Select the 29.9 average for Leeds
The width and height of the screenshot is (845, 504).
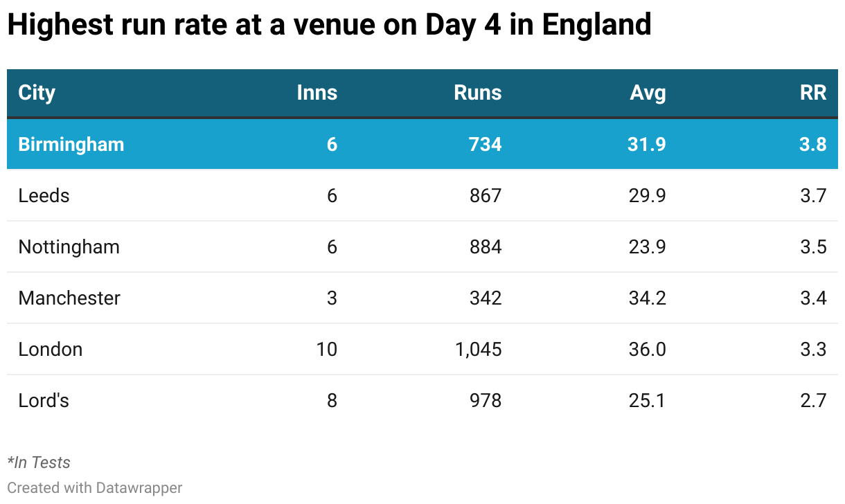click(648, 195)
